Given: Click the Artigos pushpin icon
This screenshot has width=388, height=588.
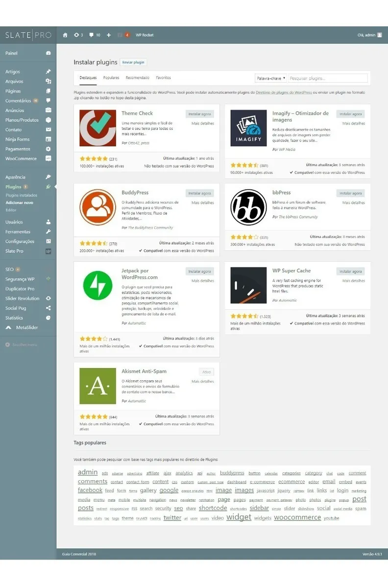Looking at the screenshot, I should (48, 72).
